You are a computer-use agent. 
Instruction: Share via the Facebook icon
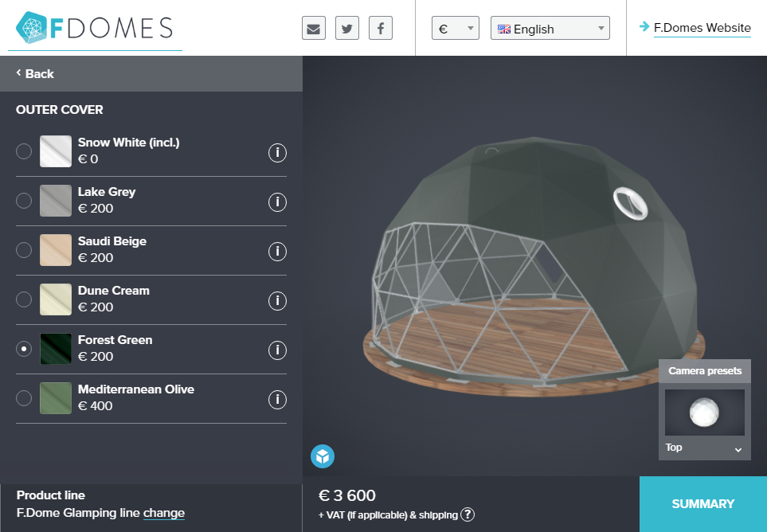[x=381, y=28]
